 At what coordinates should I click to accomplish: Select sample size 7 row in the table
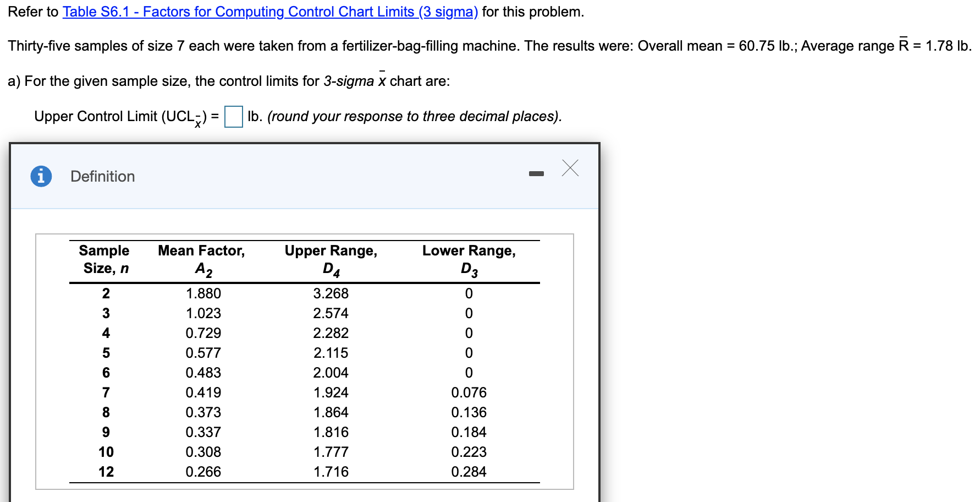click(x=106, y=392)
